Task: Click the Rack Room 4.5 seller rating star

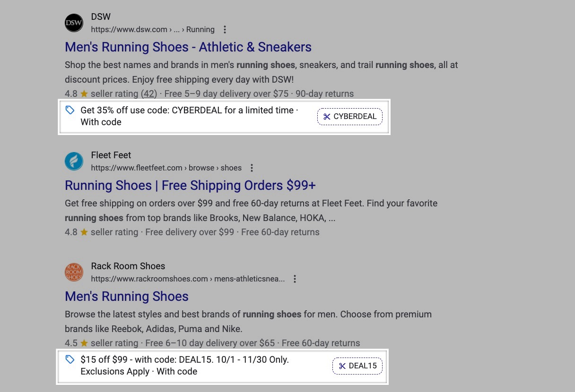Action: click(x=84, y=343)
